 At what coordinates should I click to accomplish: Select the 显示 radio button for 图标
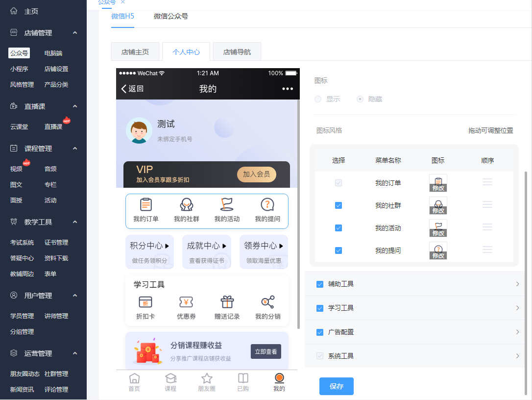click(318, 99)
